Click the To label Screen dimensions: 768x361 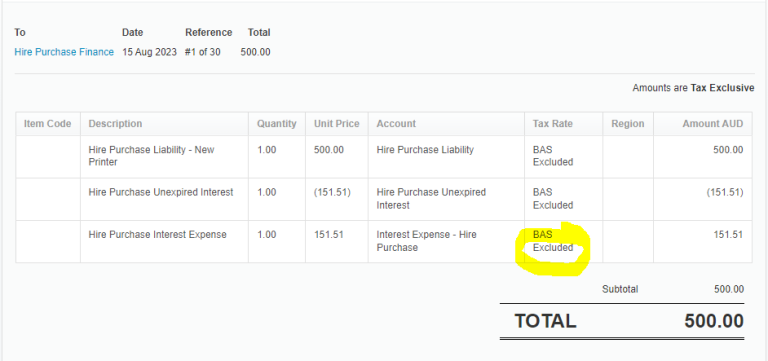[20, 32]
